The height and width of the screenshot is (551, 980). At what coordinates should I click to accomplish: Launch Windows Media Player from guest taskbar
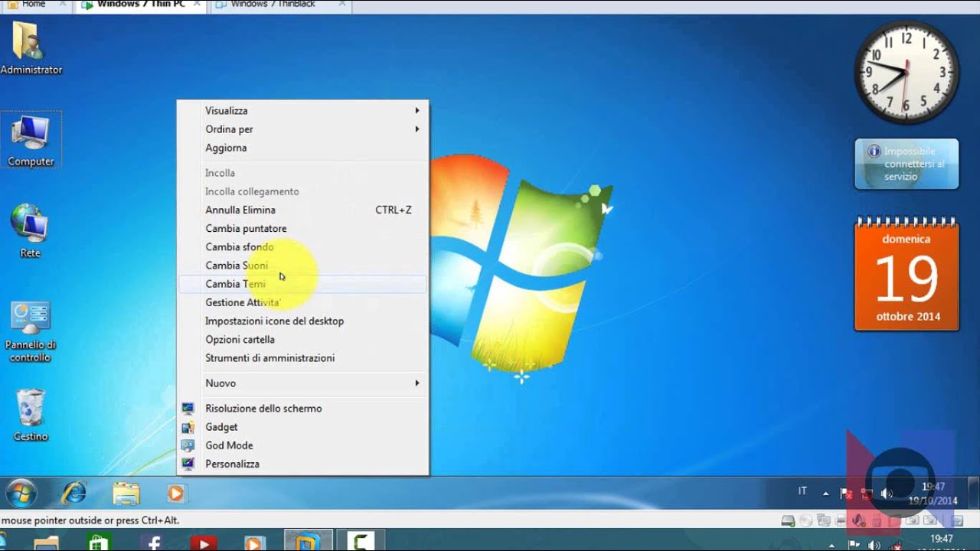[x=176, y=494]
